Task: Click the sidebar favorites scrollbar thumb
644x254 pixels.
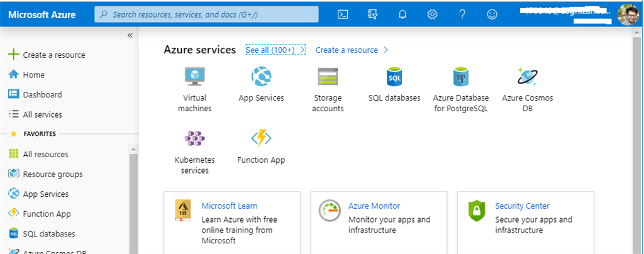Action: [x=133, y=204]
